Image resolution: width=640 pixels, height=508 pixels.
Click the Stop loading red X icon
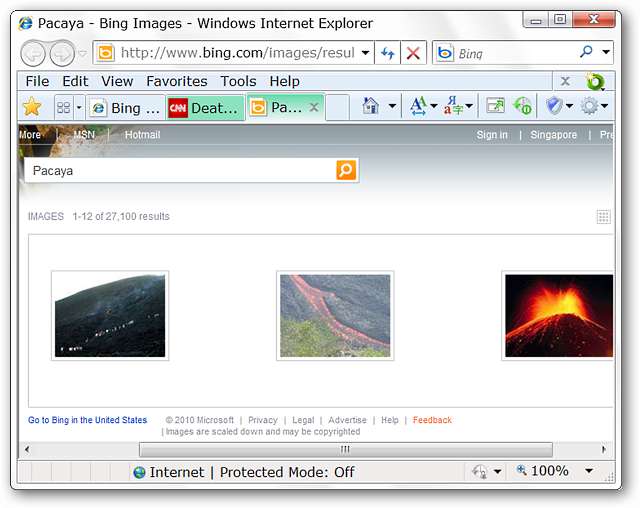point(413,53)
